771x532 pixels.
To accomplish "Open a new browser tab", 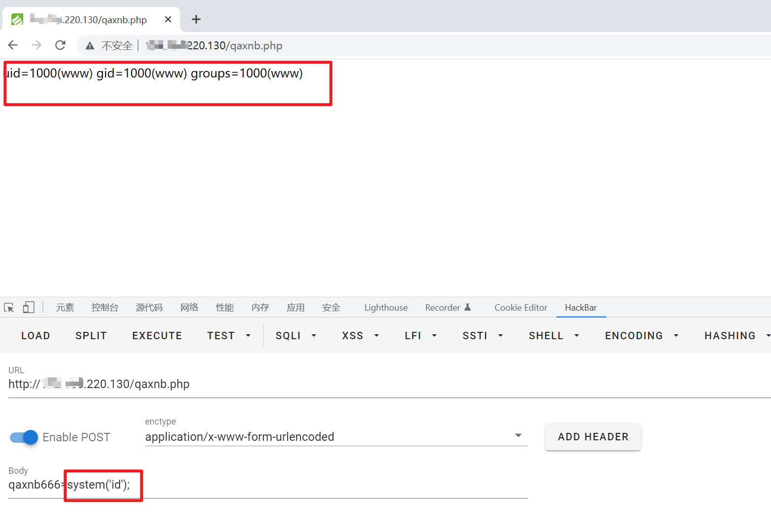I will pos(196,19).
